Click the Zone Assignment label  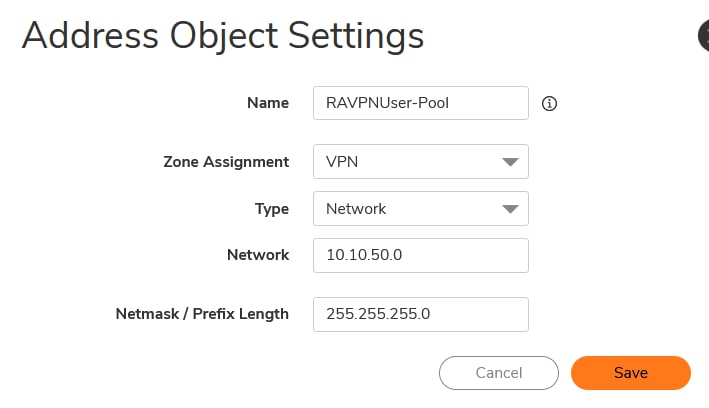pyautogui.click(x=226, y=162)
